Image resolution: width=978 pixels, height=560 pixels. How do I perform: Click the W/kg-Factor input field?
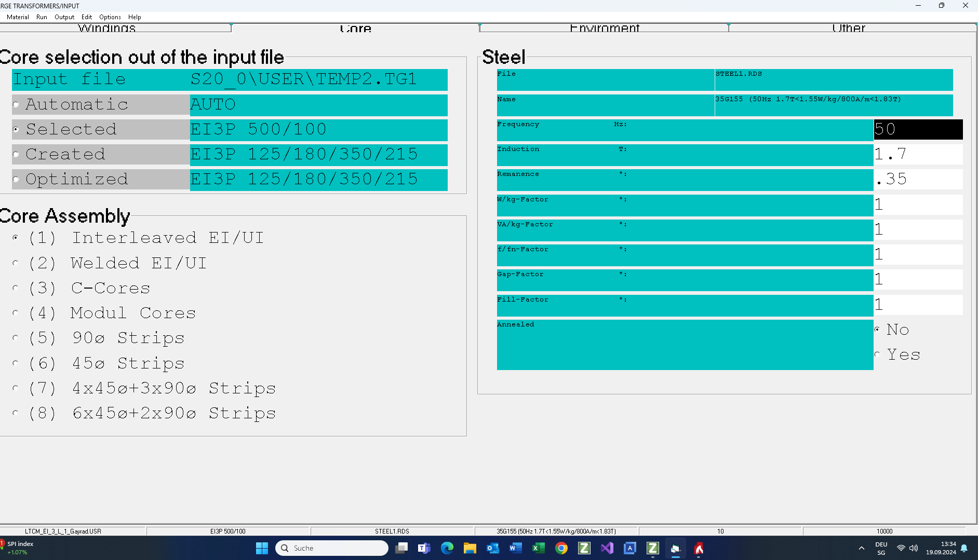click(918, 204)
